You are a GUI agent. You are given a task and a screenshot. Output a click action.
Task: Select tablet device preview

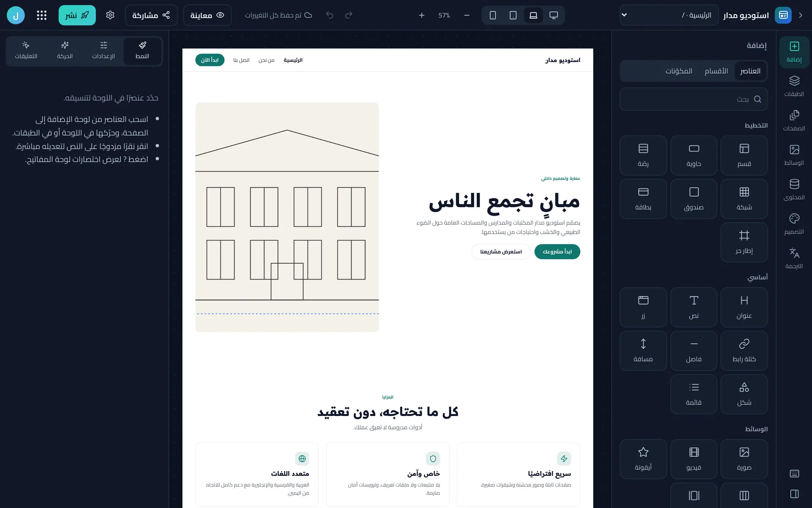pyautogui.click(x=513, y=15)
